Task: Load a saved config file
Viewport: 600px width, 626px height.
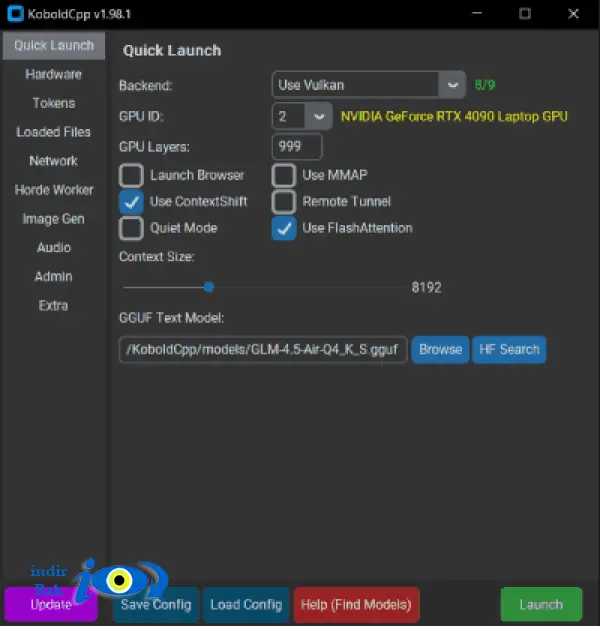Action: 246,604
